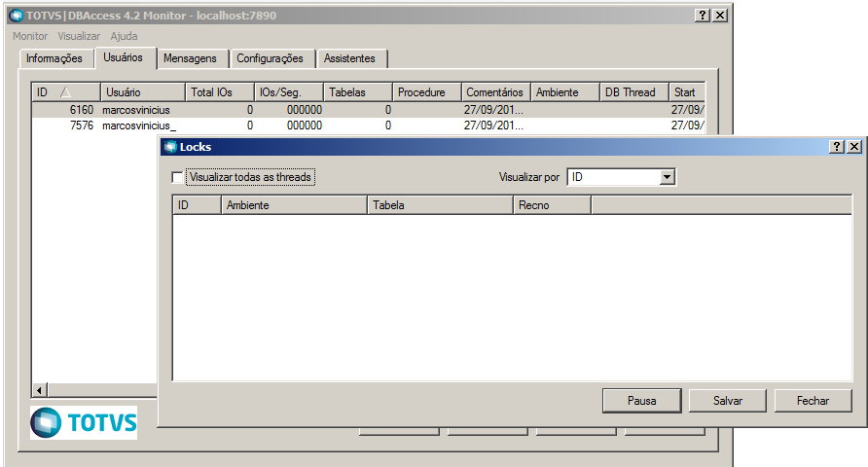Image resolution: width=868 pixels, height=467 pixels.
Task: Select user row with ID 6160
Action: pos(368,110)
